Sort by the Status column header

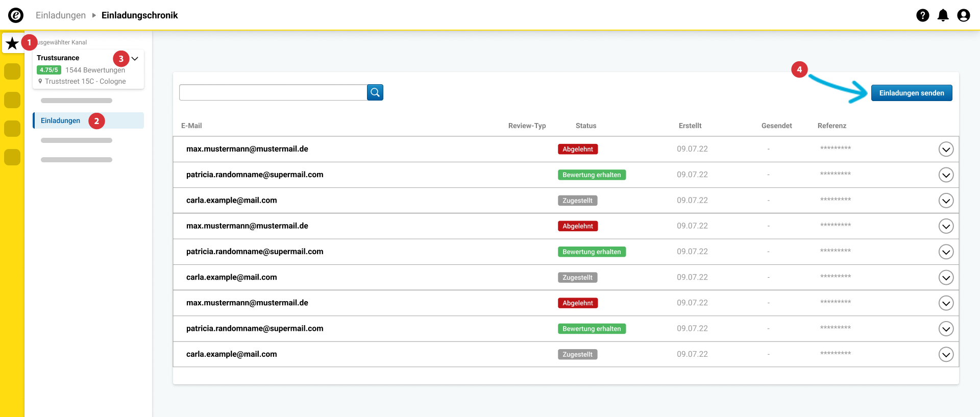[x=586, y=126]
